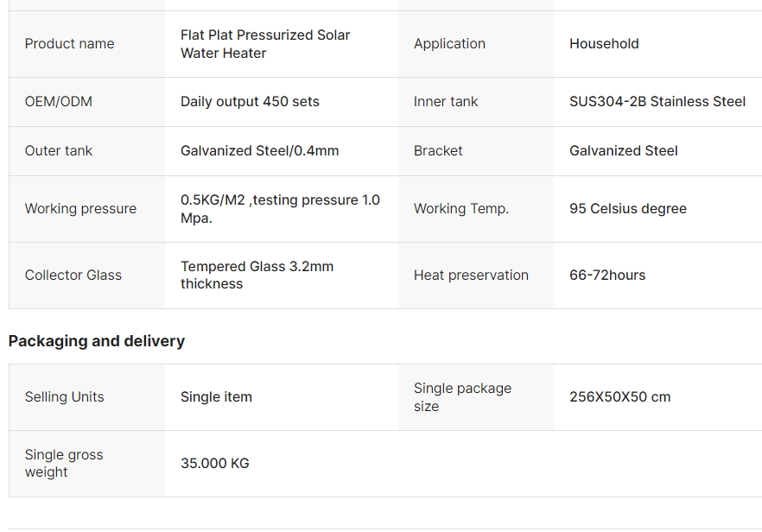Select the "Galvanized Steel/0.4mm" value
The width and height of the screenshot is (762, 532).
pyautogui.click(x=259, y=151)
